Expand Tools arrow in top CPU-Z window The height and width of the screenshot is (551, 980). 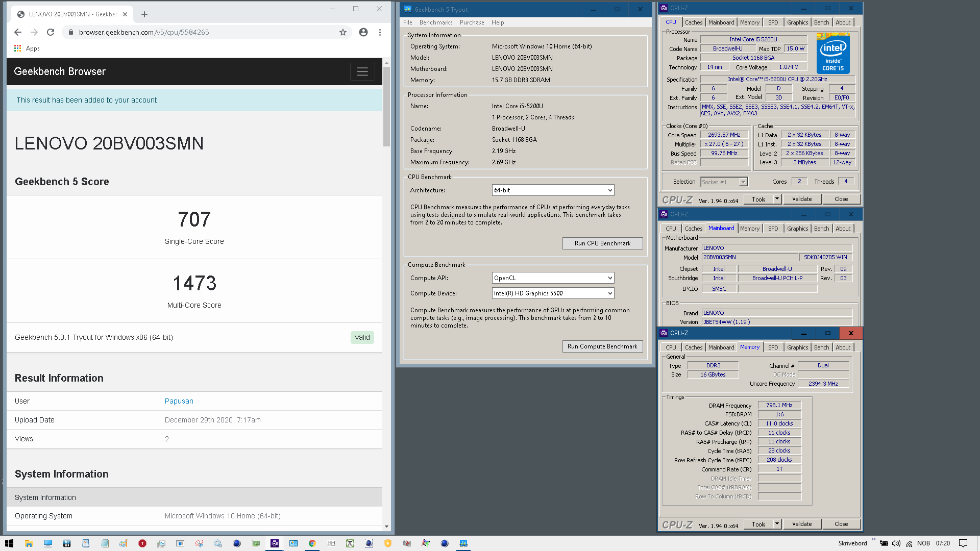(777, 199)
